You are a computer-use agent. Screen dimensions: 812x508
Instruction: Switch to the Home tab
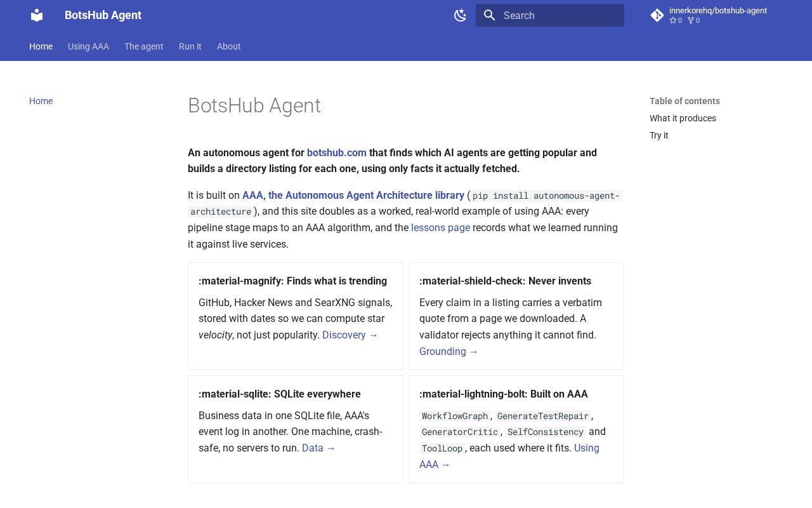tap(41, 46)
